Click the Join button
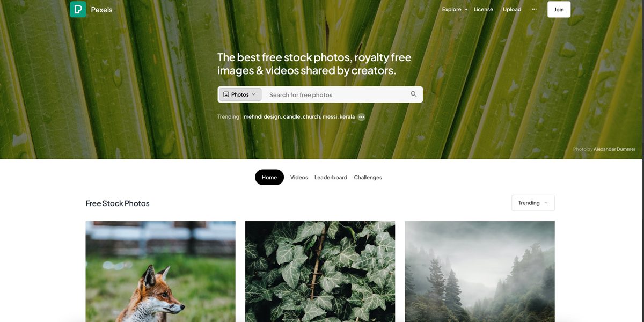This screenshot has height=322, width=644. 559,9
